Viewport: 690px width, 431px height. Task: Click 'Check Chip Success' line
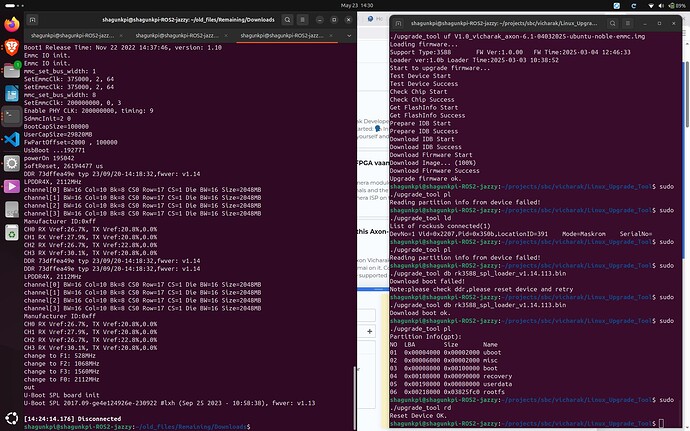pyautogui.click(x=422, y=99)
